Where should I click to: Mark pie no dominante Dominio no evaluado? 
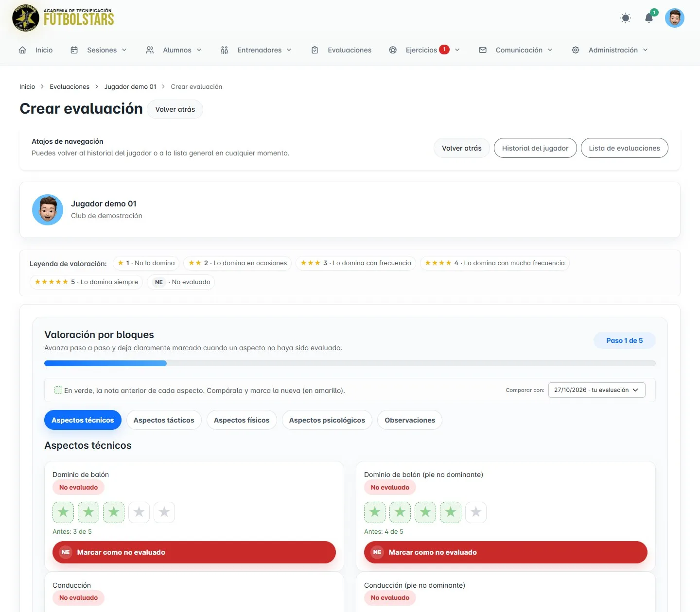point(506,552)
